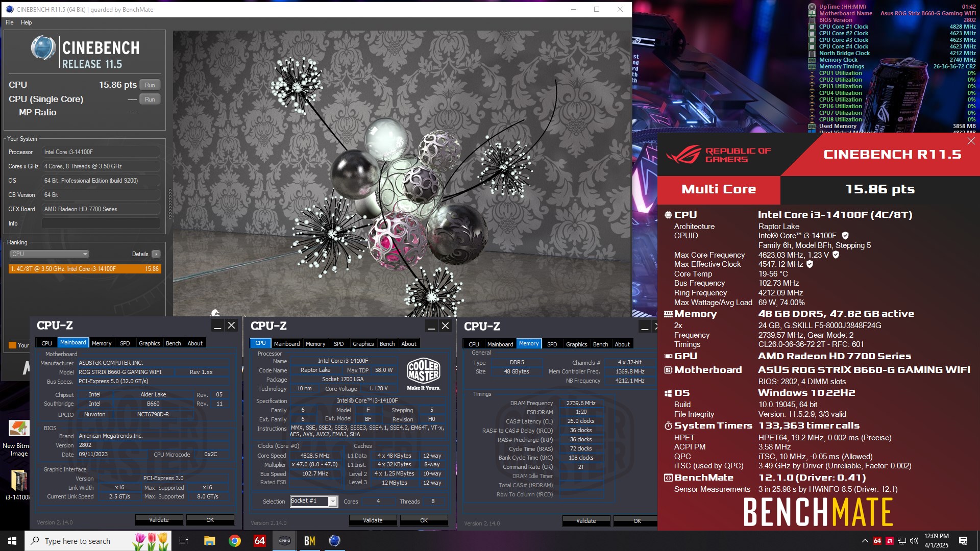Click OK in the Processor CPU-Z window
This screenshot has height=551, width=980.
[x=424, y=520]
